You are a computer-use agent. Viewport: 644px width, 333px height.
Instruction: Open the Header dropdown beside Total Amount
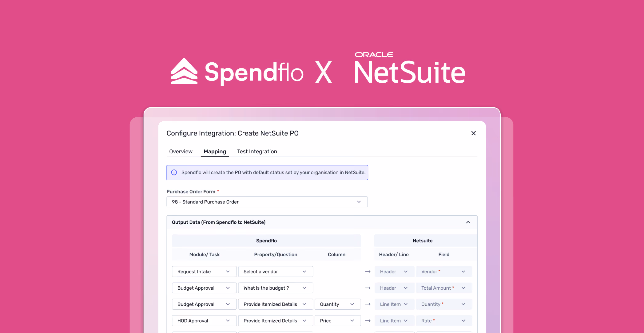[394, 288]
